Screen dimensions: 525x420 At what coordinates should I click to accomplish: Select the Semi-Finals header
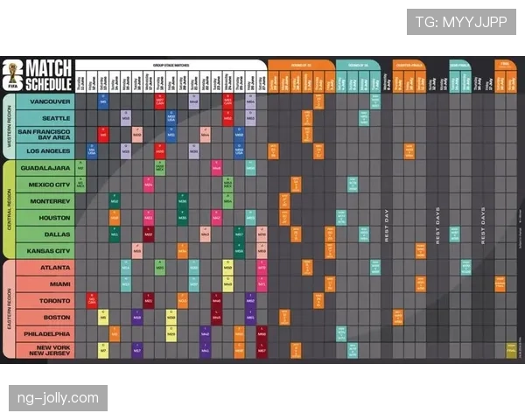point(460,66)
